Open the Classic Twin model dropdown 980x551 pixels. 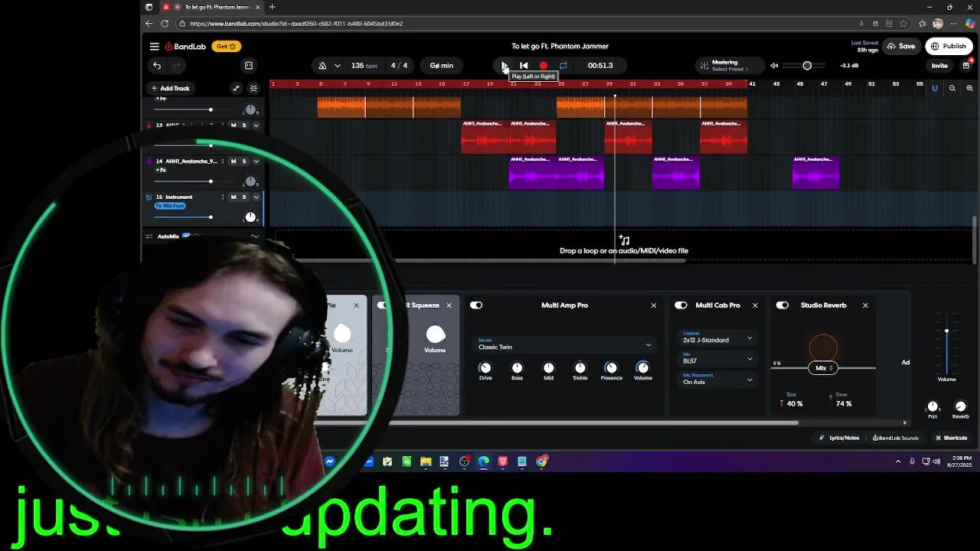tap(565, 344)
